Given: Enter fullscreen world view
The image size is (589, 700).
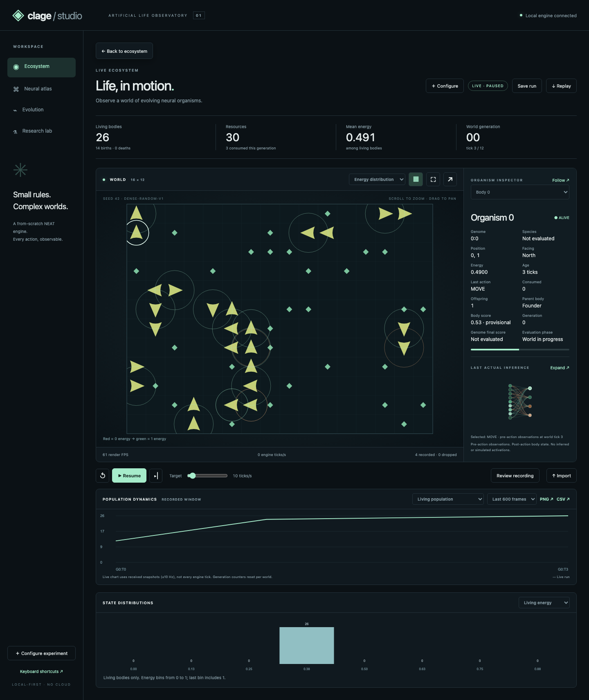Looking at the screenshot, I should (x=433, y=179).
